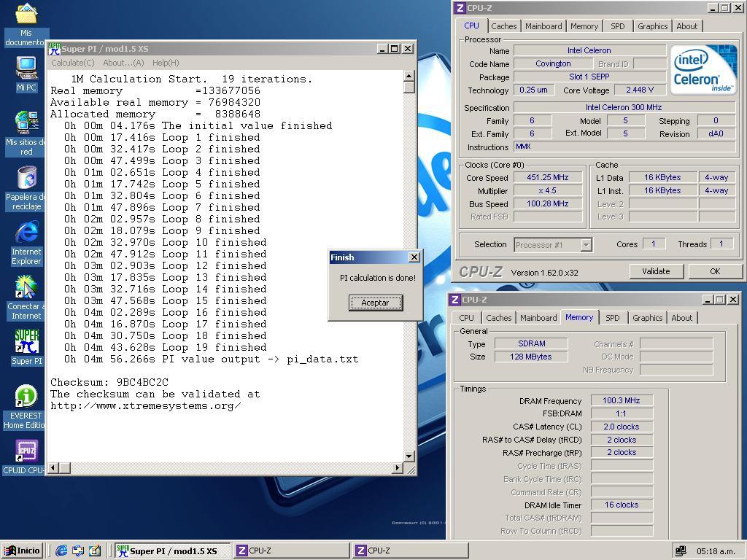Click Internet Explorer quick launch icon
747x560 pixels.
(61, 551)
